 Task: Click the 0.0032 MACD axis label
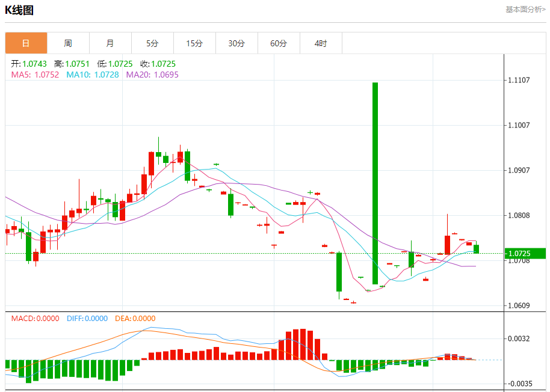click(519, 338)
